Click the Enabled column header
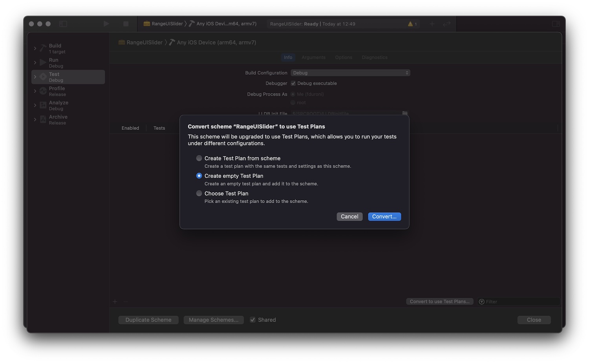 click(130, 128)
